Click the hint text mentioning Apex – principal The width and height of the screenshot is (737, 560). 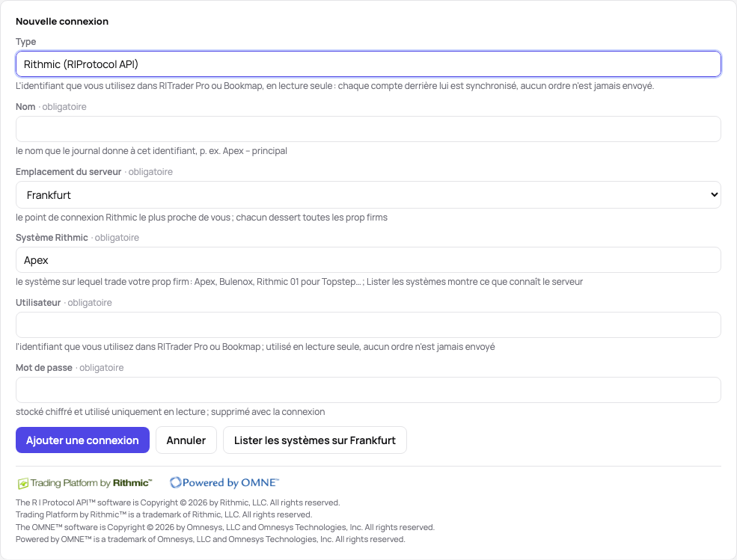(x=151, y=151)
